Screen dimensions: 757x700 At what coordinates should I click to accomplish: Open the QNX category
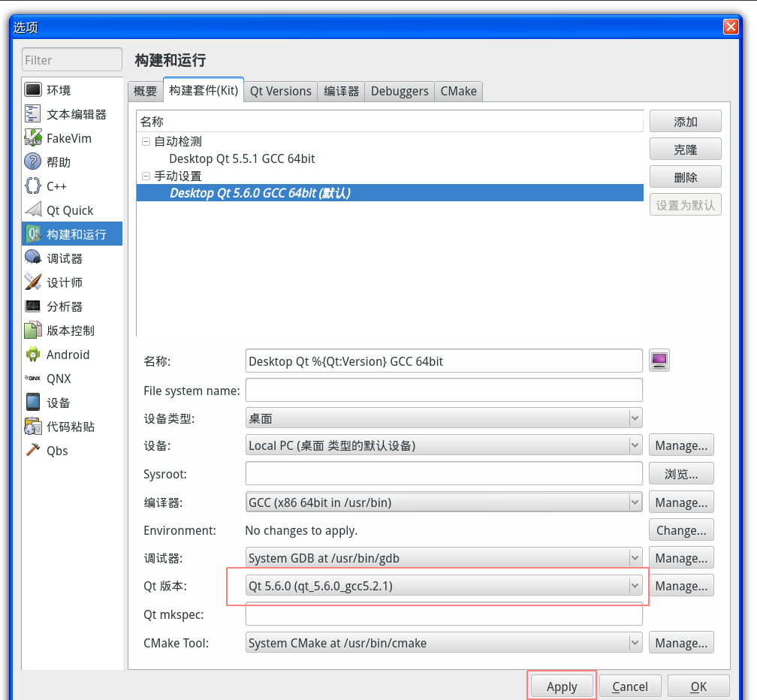coord(72,379)
